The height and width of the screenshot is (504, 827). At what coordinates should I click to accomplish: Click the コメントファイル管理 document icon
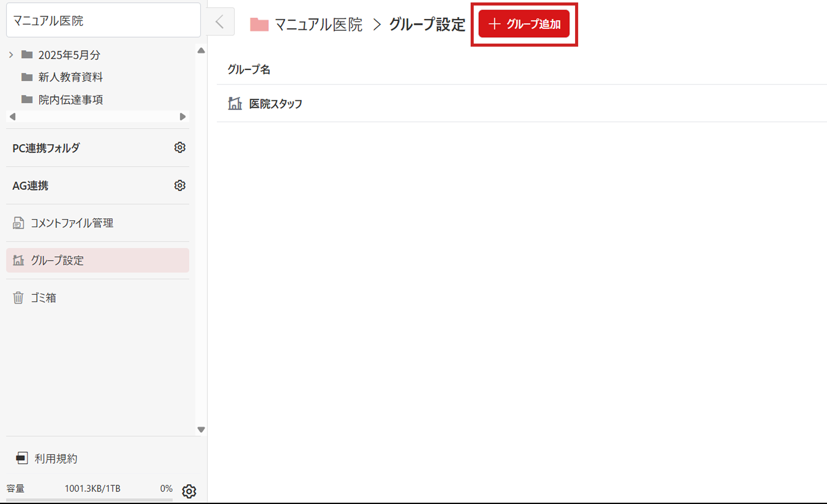(18, 223)
